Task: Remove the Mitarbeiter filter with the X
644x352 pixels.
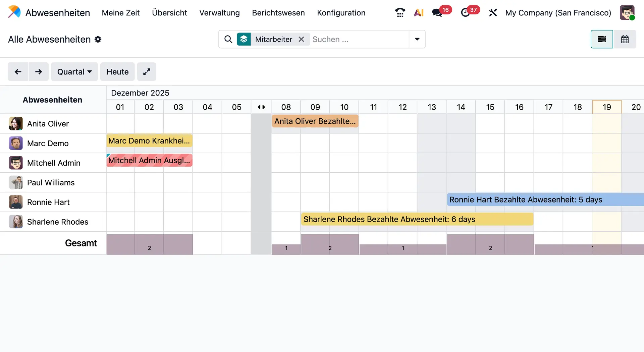Action: 301,39
